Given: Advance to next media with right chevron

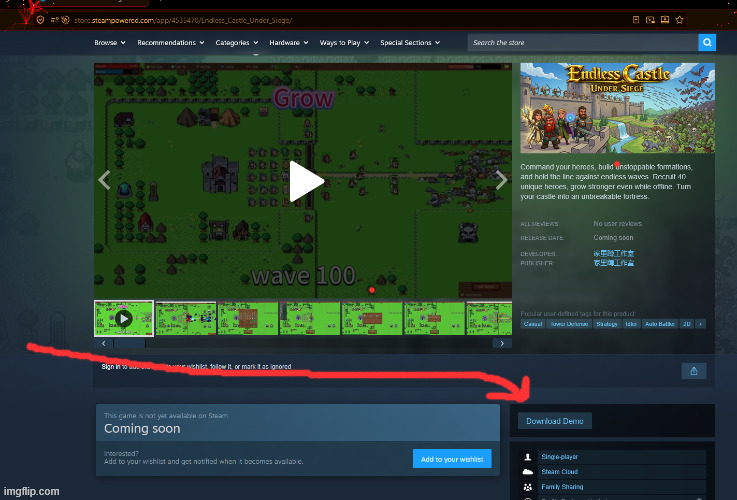Looking at the screenshot, I should coord(502,180).
